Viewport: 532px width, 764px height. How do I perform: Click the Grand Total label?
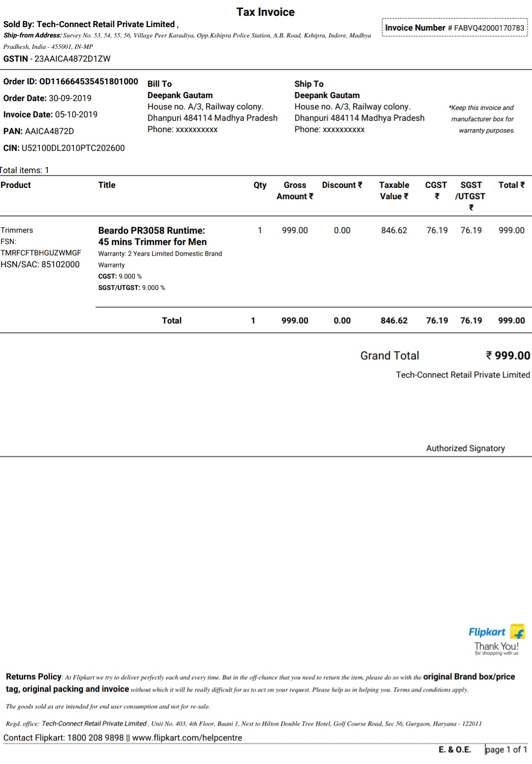point(390,355)
